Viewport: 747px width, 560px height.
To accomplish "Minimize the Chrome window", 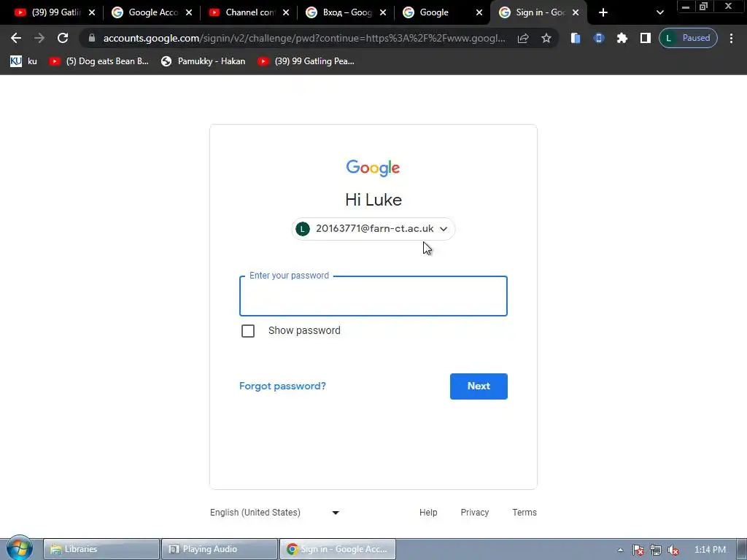I will point(686,7).
